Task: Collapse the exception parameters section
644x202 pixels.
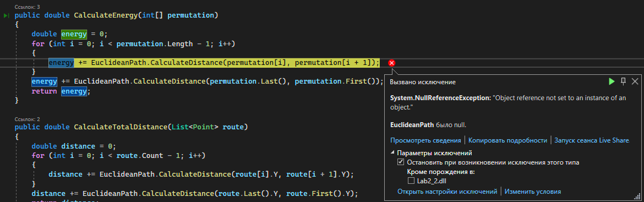Action: click(392, 153)
